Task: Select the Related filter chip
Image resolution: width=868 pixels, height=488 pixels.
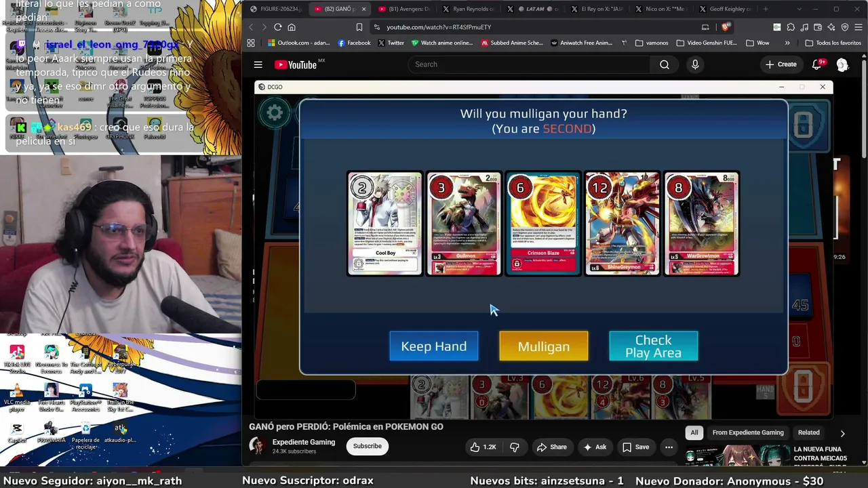Action: click(x=808, y=432)
